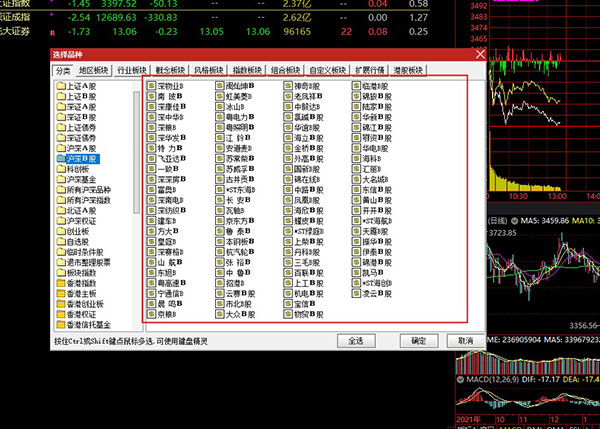Switch to the 风格板块 tab
Image resolution: width=600 pixels, height=429 pixels.
point(209,70)
